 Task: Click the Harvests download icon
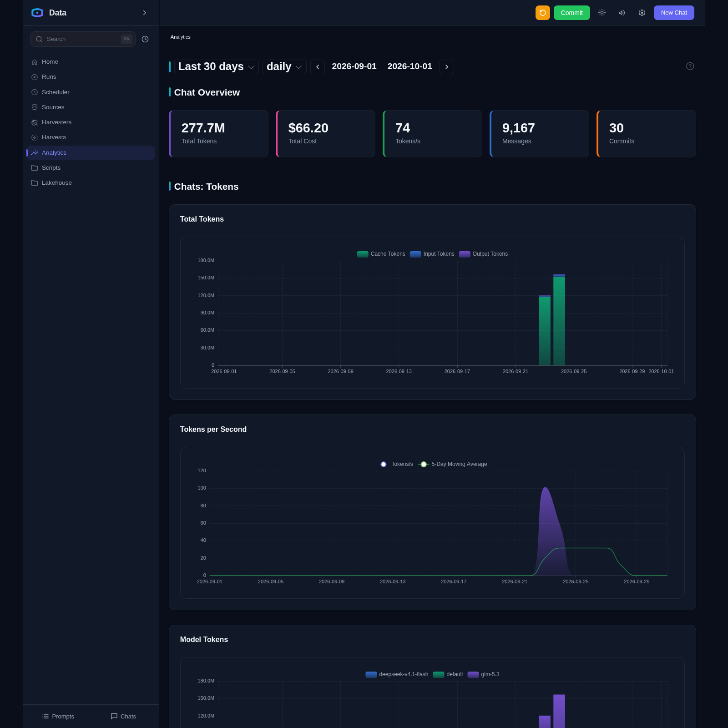[x=35, y=137]
